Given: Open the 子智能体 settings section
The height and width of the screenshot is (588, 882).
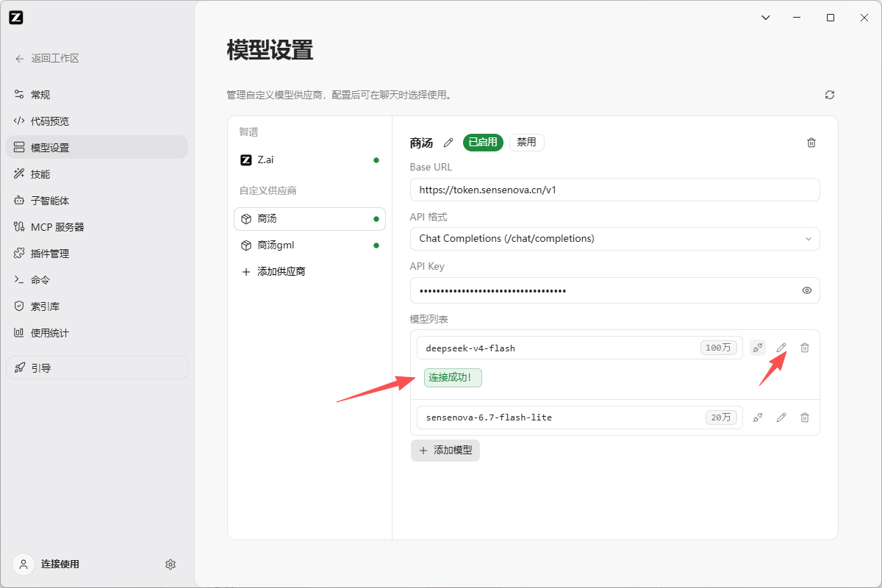Looking at the screenshot, I should click(97, 201).
